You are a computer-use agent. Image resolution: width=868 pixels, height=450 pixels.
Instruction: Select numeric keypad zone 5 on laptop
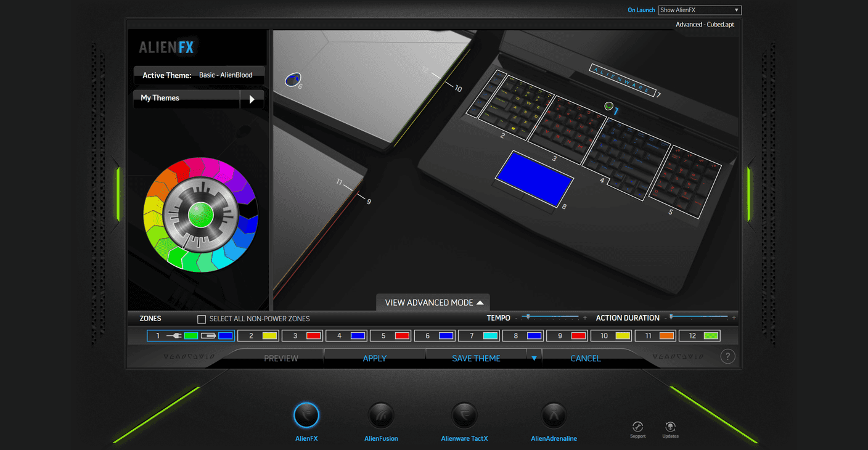click(684, 181)
